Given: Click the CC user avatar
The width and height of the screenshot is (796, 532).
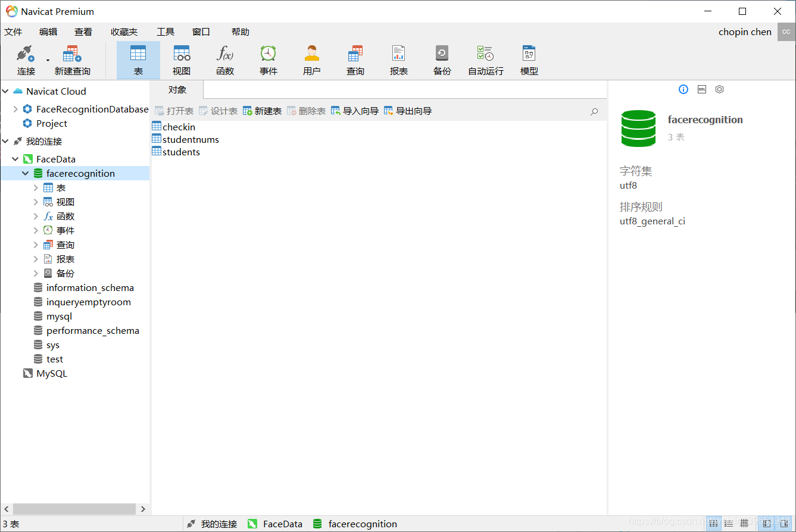Looking at the screenshot, I should tap(786, 32).
